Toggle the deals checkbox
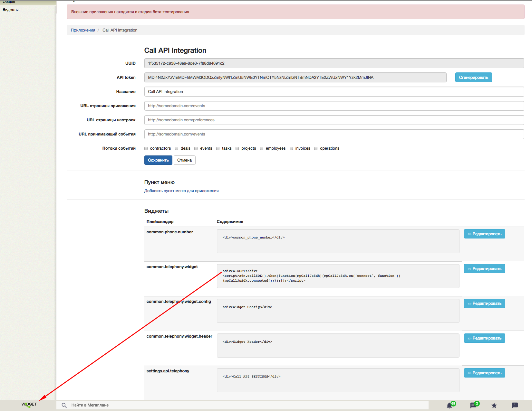The height and width of the screenshot is (411, 532). tap(177, 148)
